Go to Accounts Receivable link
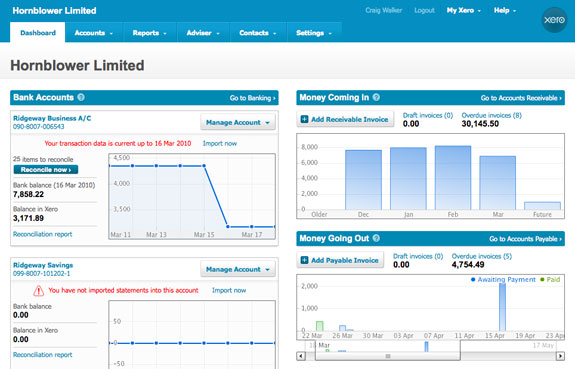The image size is (575, 369). 521,98
